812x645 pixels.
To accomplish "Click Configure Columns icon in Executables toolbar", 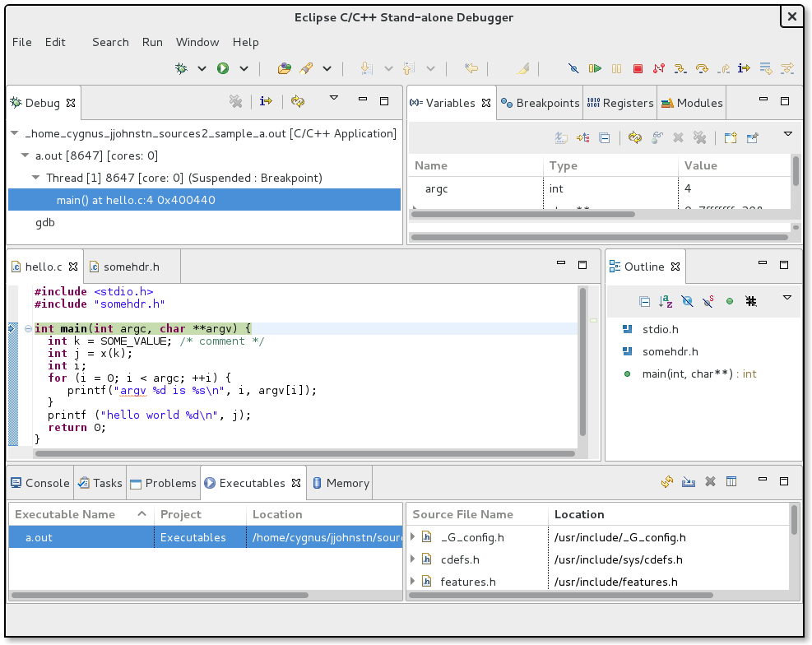I will [x=731, y=482].
